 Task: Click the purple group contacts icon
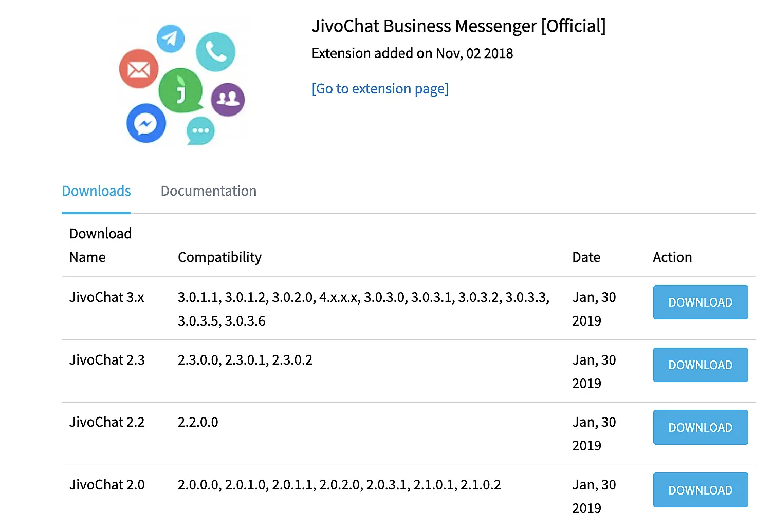[228, 99]
